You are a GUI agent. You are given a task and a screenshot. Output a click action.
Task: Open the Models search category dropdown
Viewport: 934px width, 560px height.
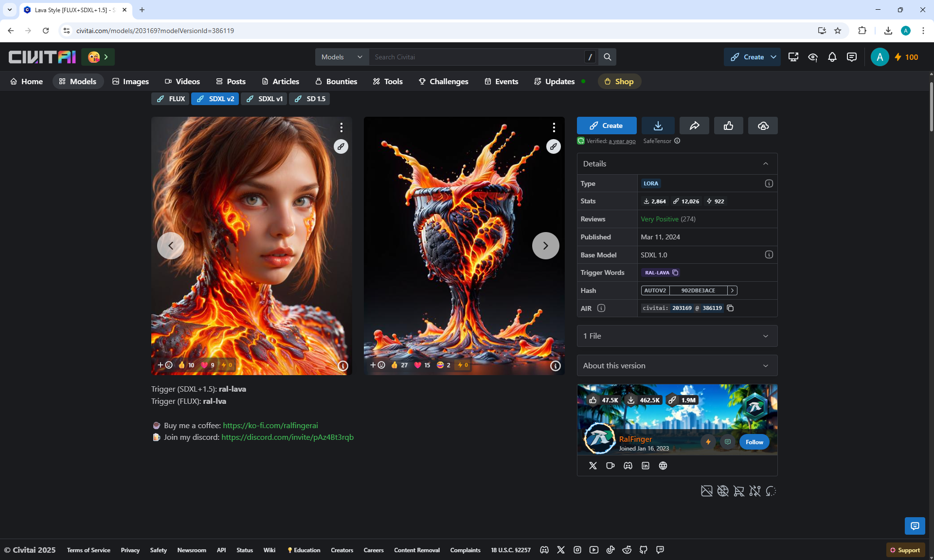pos(341,57)
